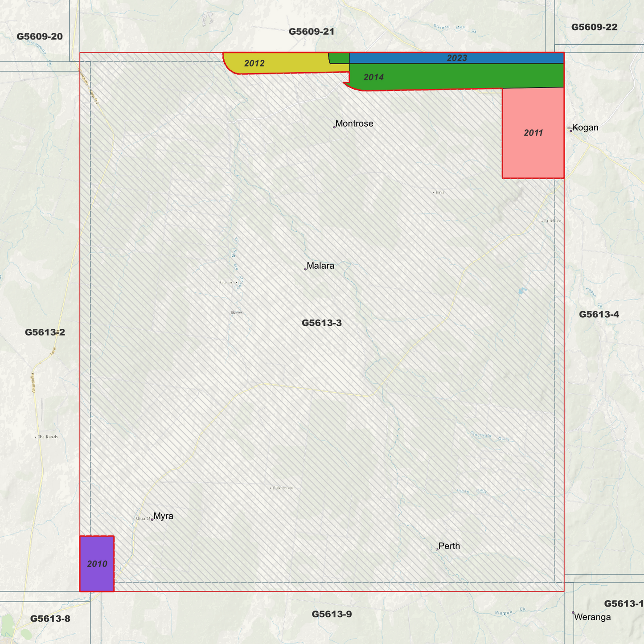This screenshot has height=644, width=644.
Task: Click The Ranch locality label
Action: [x=48, y=437]
